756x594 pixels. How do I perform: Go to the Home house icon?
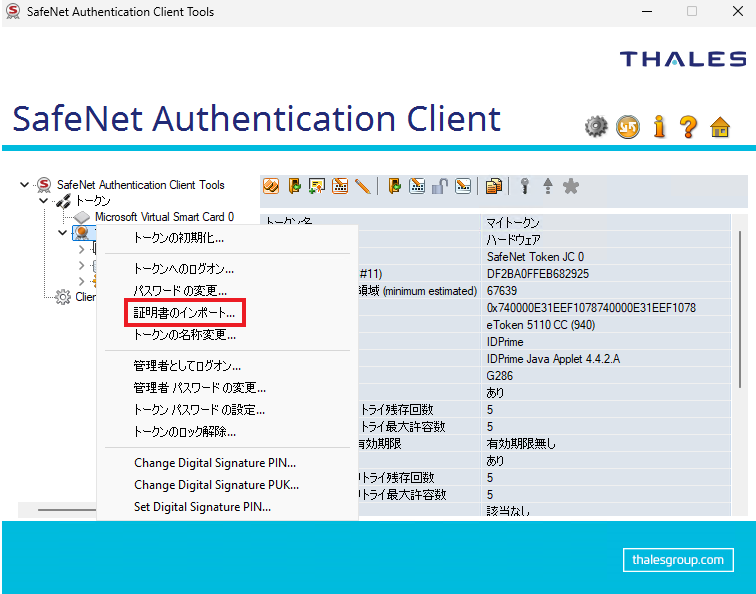coord(719,126)
